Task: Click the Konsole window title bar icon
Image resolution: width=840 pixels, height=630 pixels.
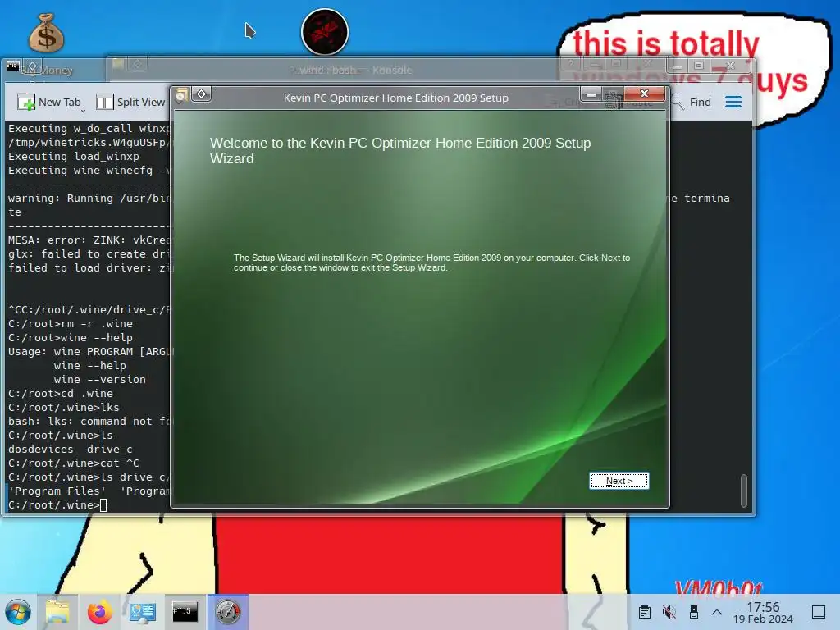Action: (13, 66)
